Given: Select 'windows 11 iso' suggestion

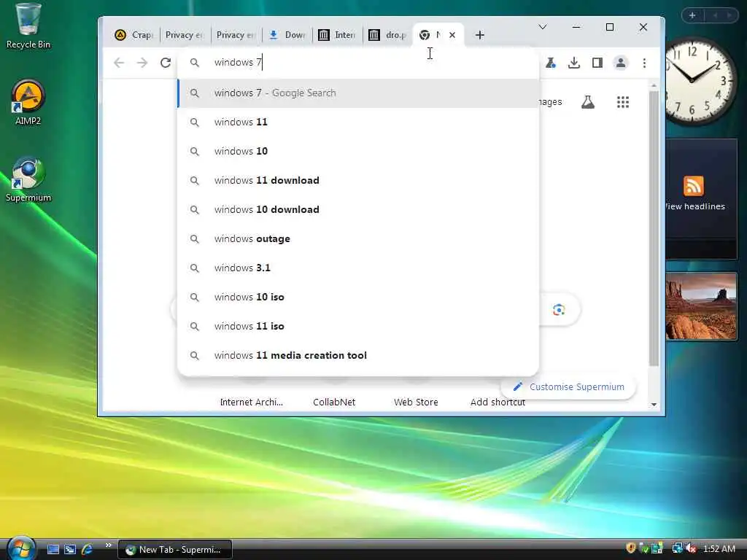Looking at the screenshot, I should click(357, 326).
